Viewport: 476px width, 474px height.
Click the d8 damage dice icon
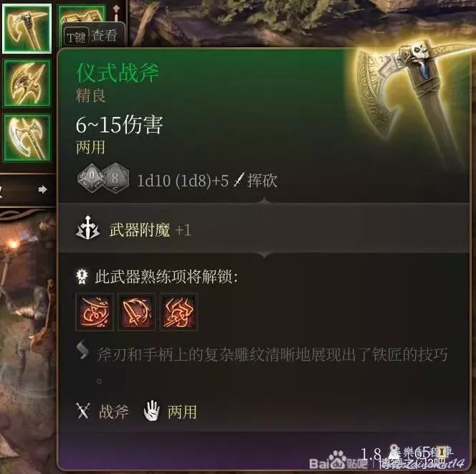pos(115,179)
